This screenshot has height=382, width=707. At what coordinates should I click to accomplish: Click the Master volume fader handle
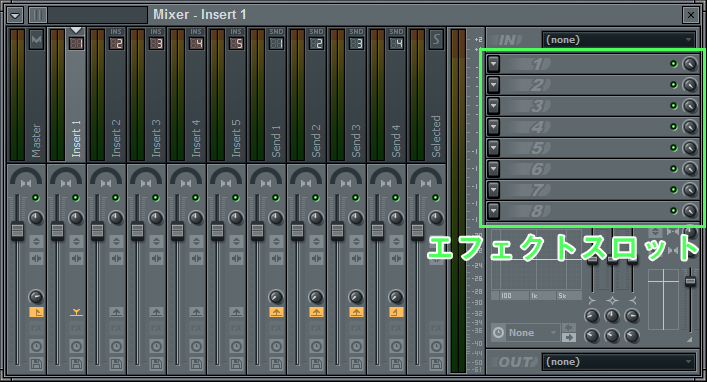18,230
